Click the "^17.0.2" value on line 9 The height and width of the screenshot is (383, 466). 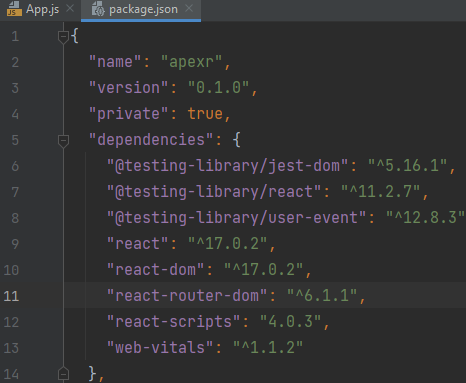[x=227, y=244]
